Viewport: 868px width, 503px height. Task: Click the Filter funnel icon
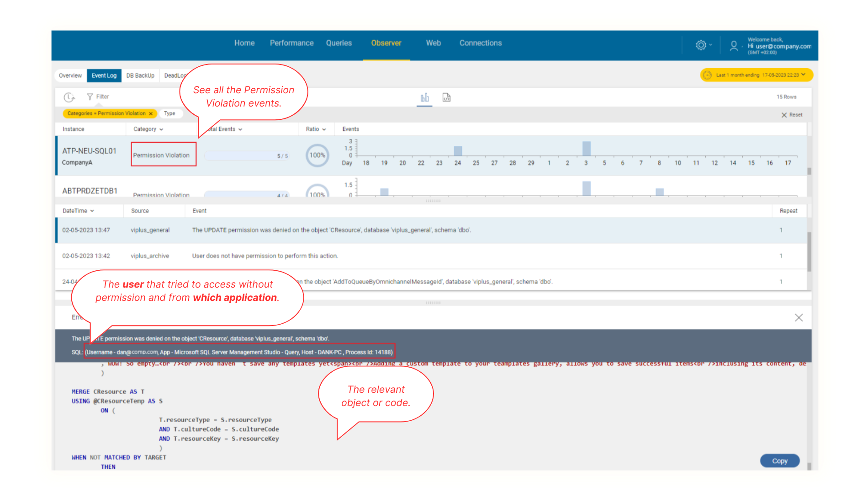click(90, 96)
